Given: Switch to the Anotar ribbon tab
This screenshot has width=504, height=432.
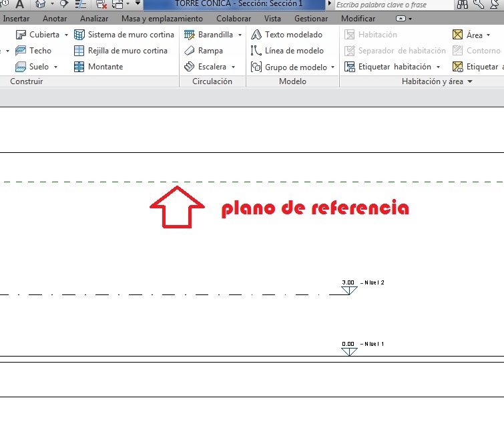Looking at the screenshot, I should pyautogui.click(x=55, y=19).
